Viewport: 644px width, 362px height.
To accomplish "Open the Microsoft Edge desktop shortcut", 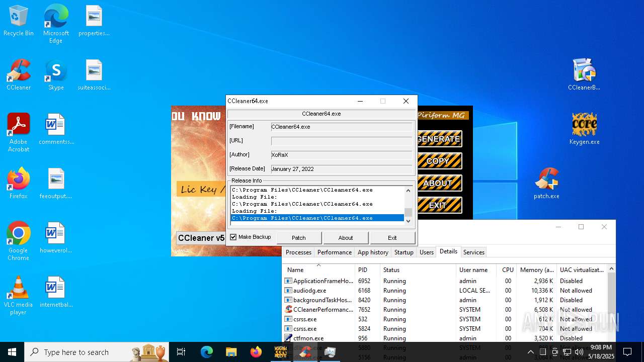I will 56,24.
